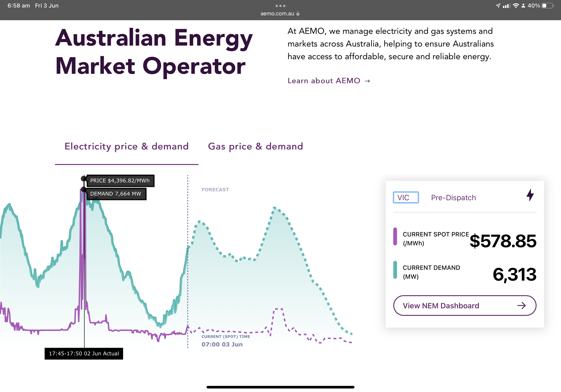The width and height of the screenshot is (561, 392).
Task: Click the 6,313 current demand value
Action: point(514,274)
